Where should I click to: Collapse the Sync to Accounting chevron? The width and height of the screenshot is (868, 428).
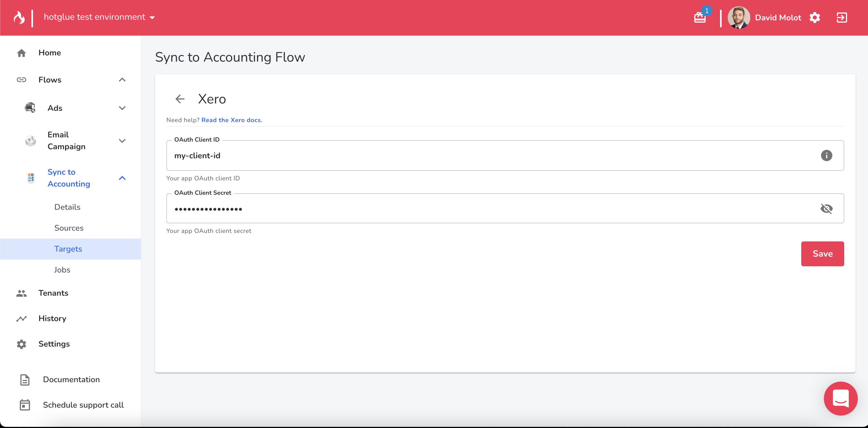click(x=122, y=178)
